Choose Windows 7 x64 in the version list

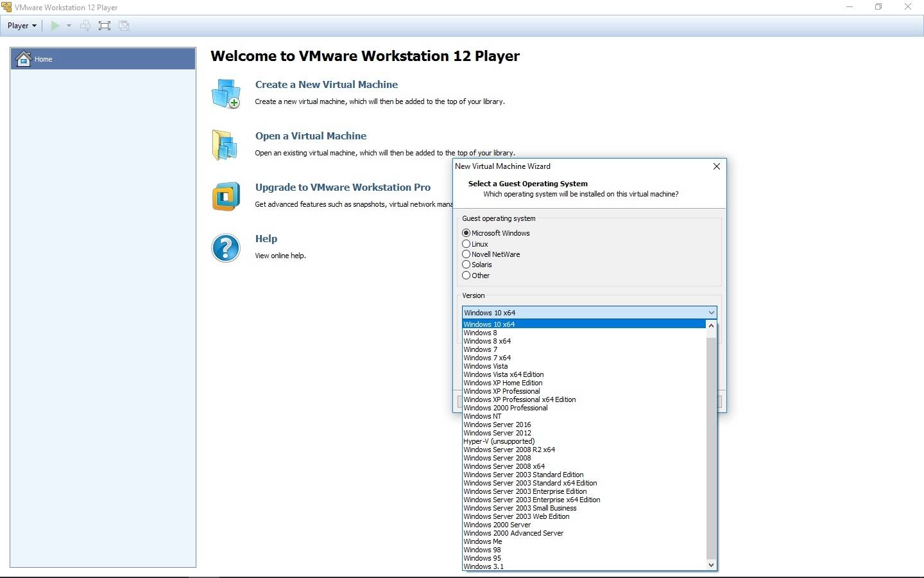pos(584,358)
